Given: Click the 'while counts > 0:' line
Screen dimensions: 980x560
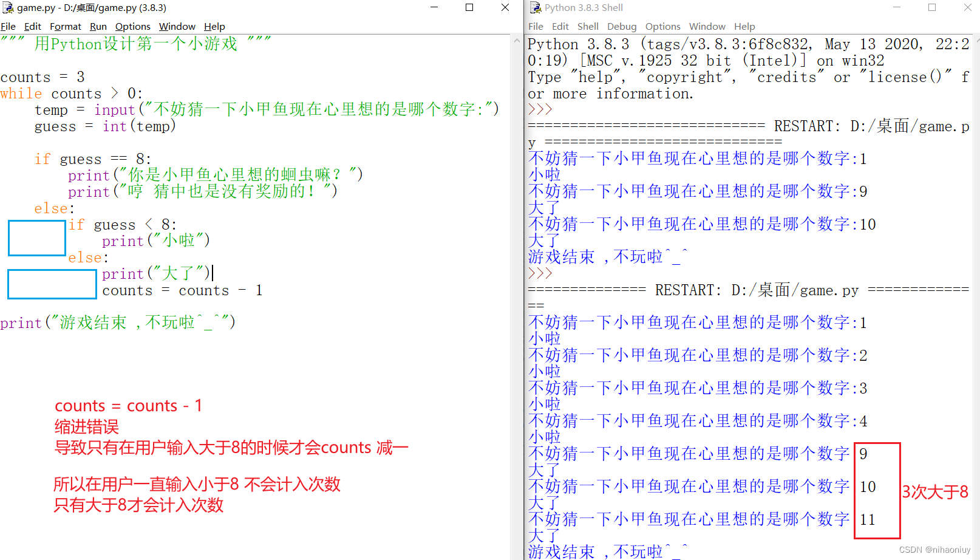Looking at the screenshot, I should [x=72, y=94].
